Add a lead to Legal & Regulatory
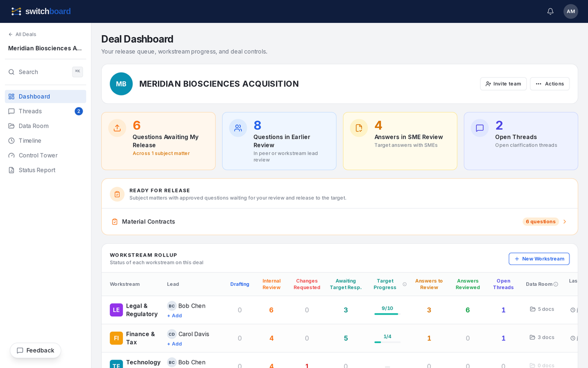Image resolution: width=588 pixels, height=368 pixels. click(x=174, y=316)
